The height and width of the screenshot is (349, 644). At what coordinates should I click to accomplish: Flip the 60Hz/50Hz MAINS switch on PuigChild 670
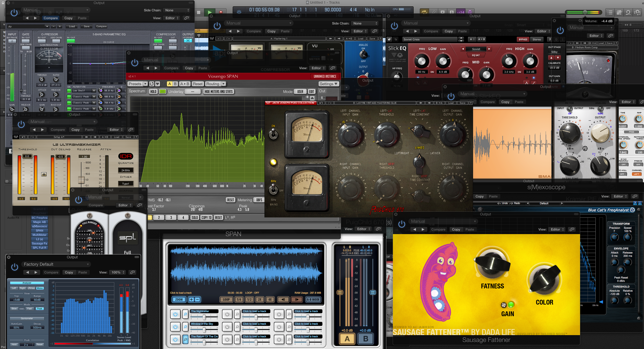coord(273,189)
